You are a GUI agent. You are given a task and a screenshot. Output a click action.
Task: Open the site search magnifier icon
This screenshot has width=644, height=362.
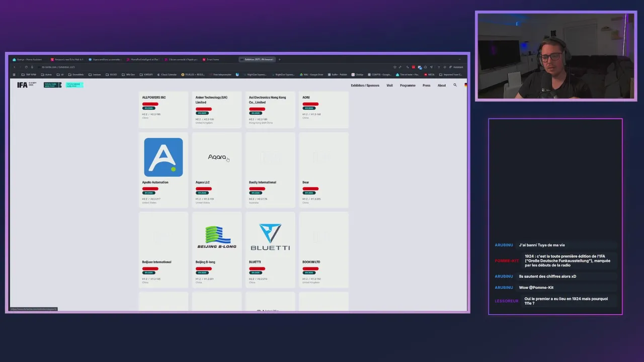coord(455,85)
